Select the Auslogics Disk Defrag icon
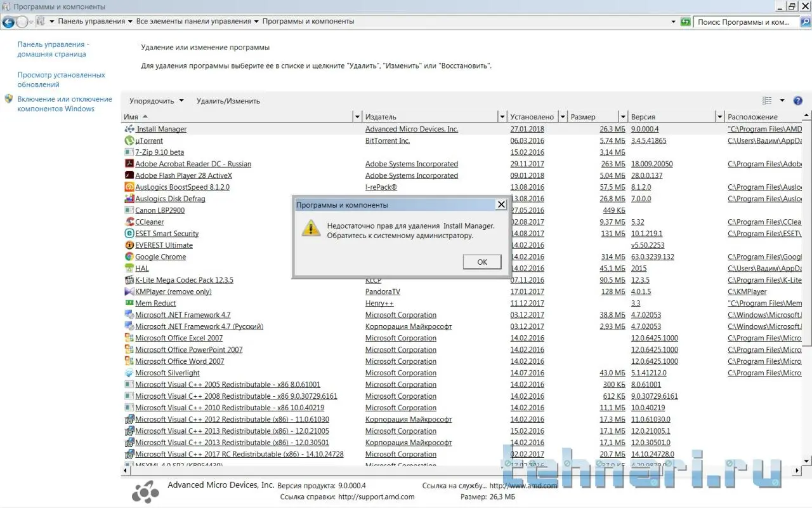Image resolution: width=812 pixels, height=508 pixels. pyautogui.click(x=129, y=199)
